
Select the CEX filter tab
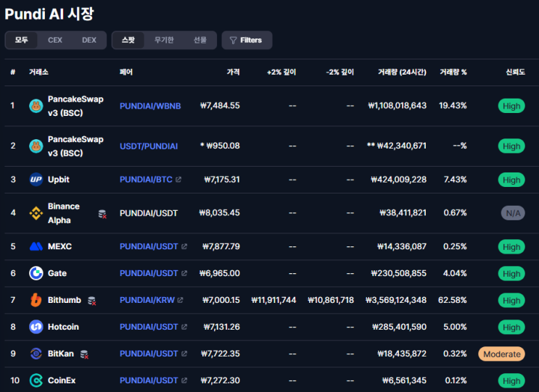tap(55, 41)
